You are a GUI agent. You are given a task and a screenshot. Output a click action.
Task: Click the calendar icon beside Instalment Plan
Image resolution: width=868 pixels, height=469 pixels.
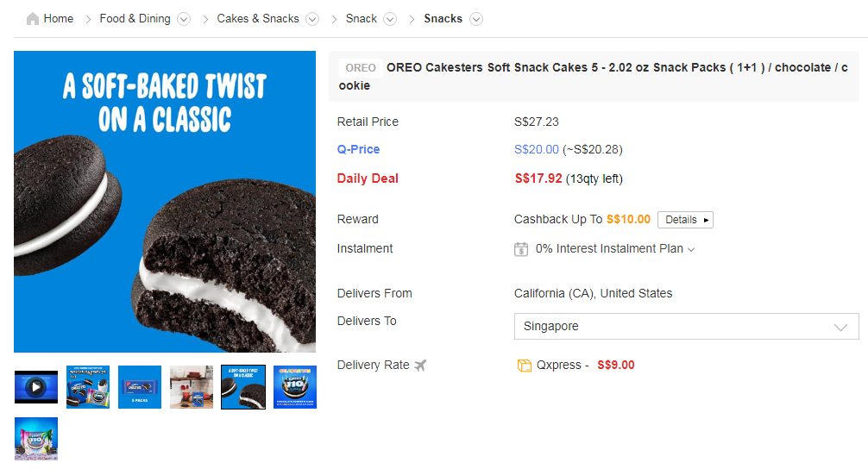521,249
